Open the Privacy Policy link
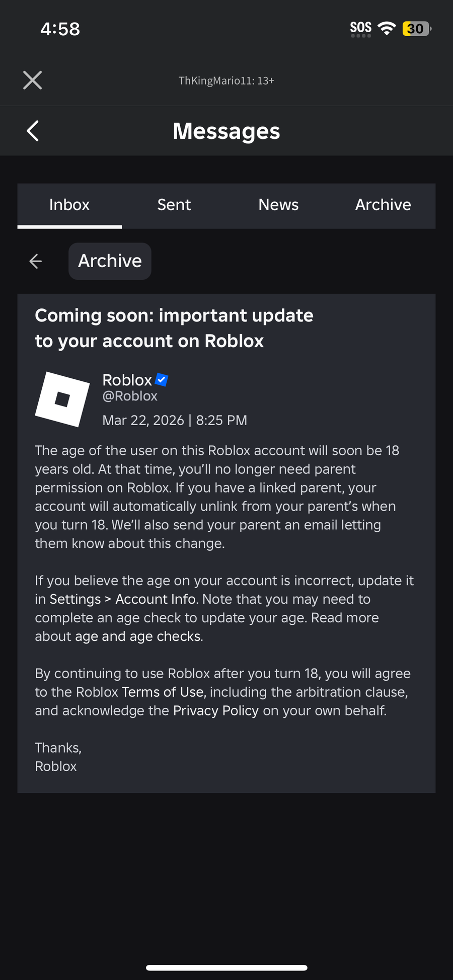The image size is (453, 980). coord(216,711)
